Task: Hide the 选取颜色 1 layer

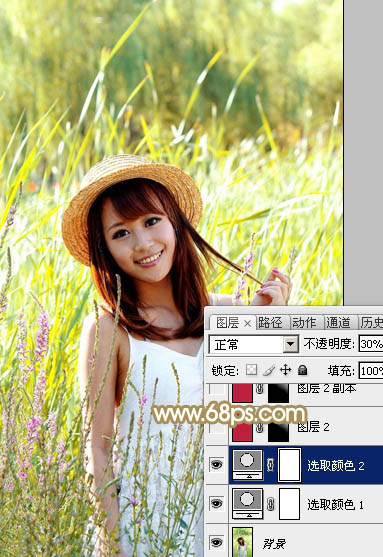Action: [216, 503]
